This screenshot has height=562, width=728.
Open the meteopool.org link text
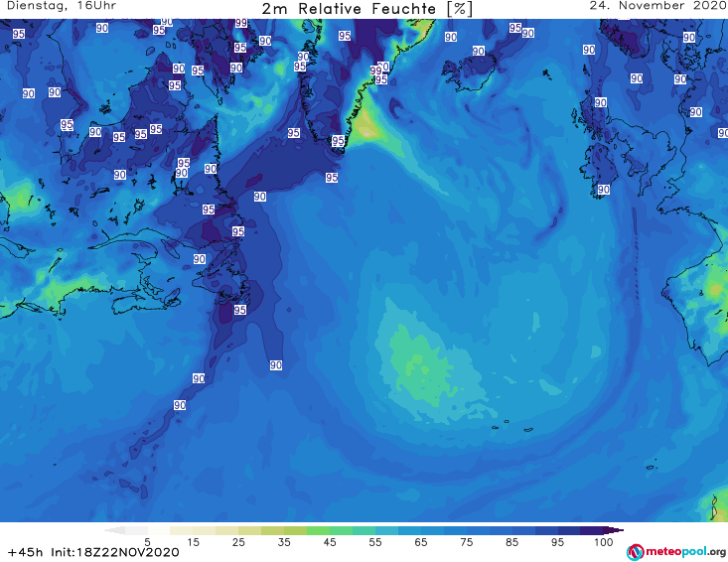coord(685,552)
